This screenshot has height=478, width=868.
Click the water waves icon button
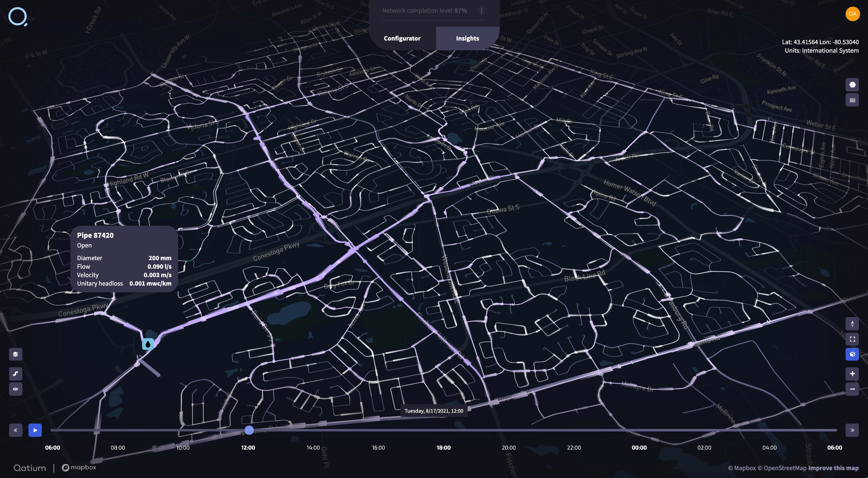click(852, 100)
